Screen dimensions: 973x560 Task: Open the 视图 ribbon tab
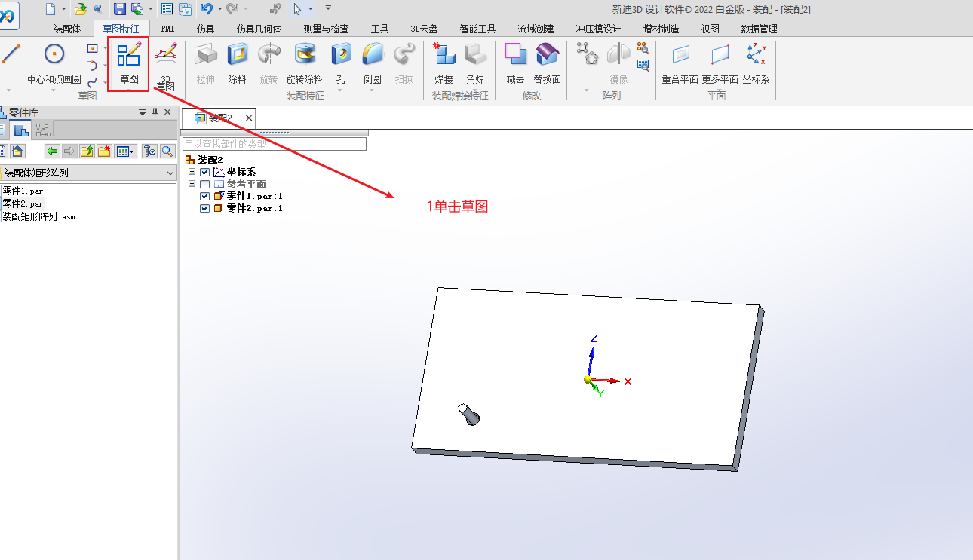[710, 29]
